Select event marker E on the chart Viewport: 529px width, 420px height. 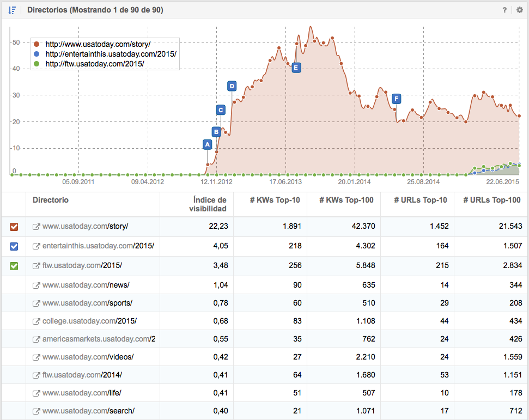pyautogui.click(x=296, y=68)
